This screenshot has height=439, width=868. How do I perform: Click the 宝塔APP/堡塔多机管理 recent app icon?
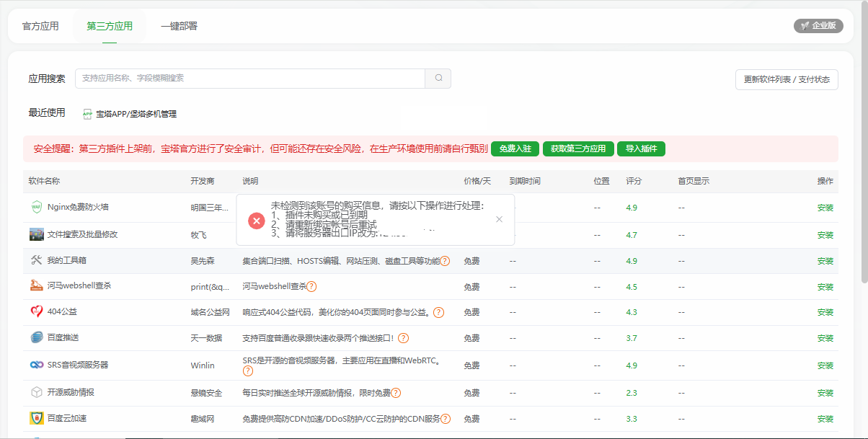point(87,114)
